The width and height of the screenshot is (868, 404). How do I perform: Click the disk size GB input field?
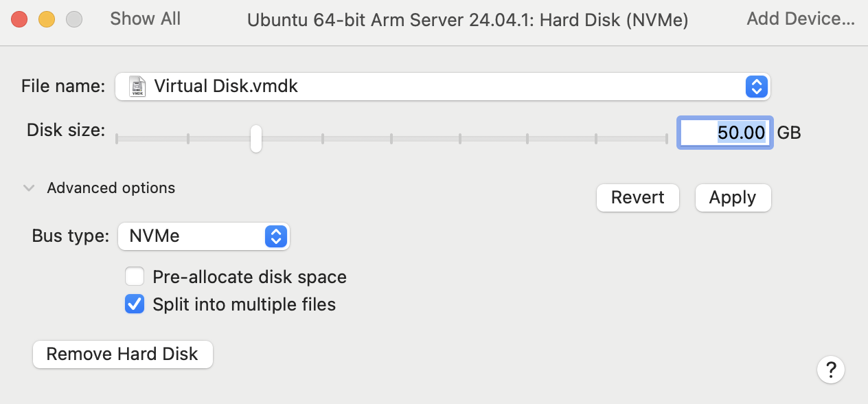(724, 132)
